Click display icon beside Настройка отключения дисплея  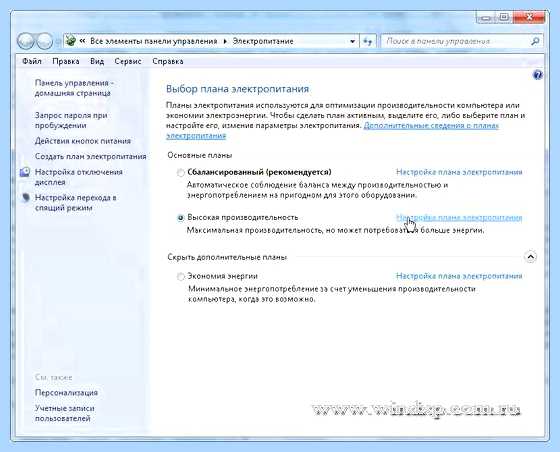pos(25,172)
